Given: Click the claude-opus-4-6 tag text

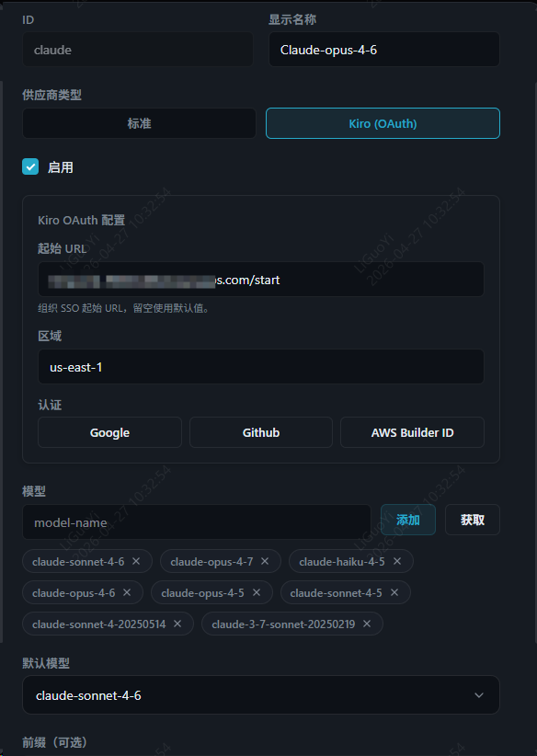Looking at the screenshot, I should (x=74, y=593).
